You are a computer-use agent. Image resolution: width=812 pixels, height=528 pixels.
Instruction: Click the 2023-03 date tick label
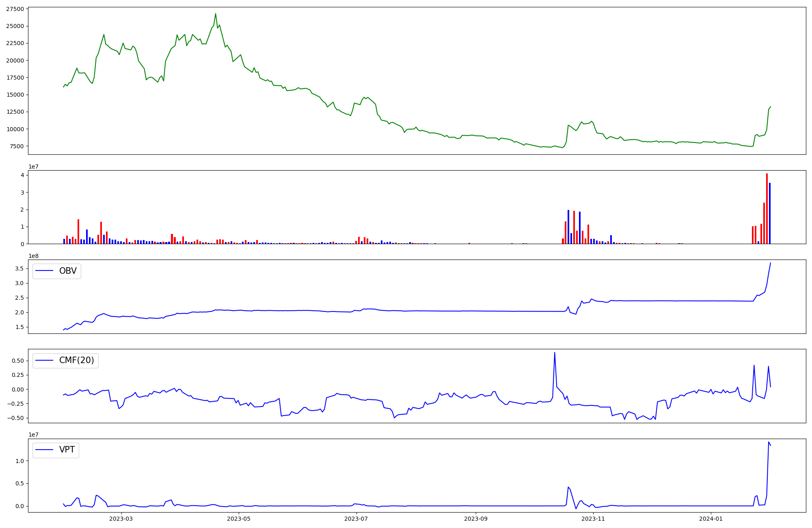tap(121, 519)
